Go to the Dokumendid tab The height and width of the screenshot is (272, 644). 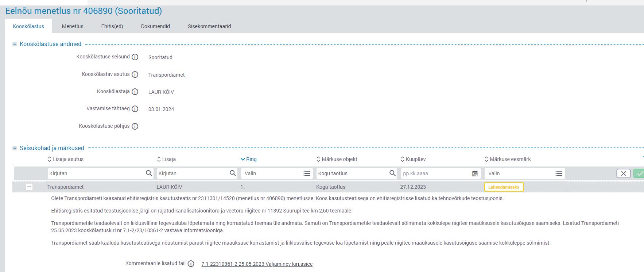click(x=155, y=26)
